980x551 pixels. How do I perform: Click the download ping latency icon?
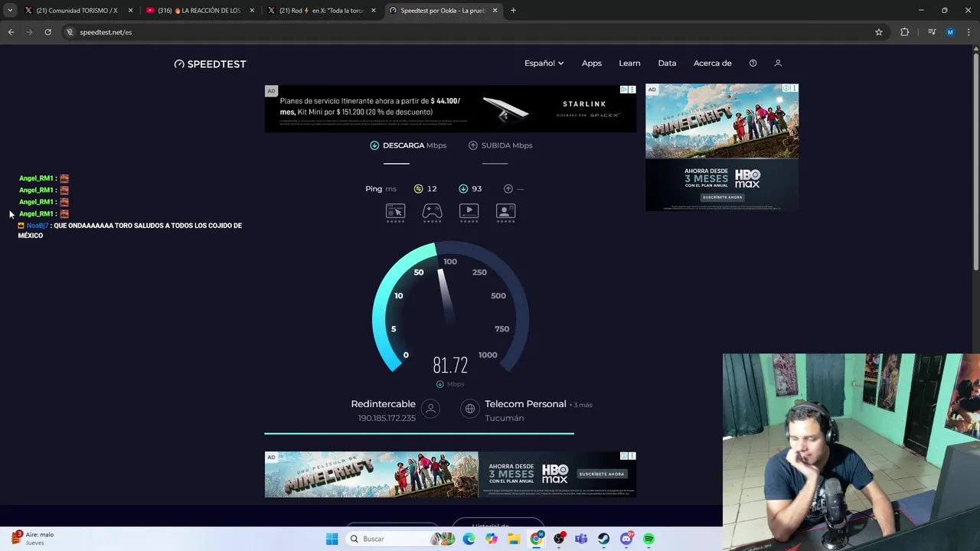(x=463, y=189)
